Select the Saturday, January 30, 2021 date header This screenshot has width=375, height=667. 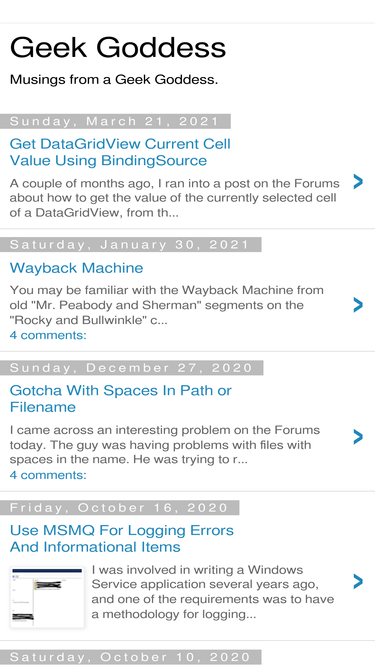[131, 245]
